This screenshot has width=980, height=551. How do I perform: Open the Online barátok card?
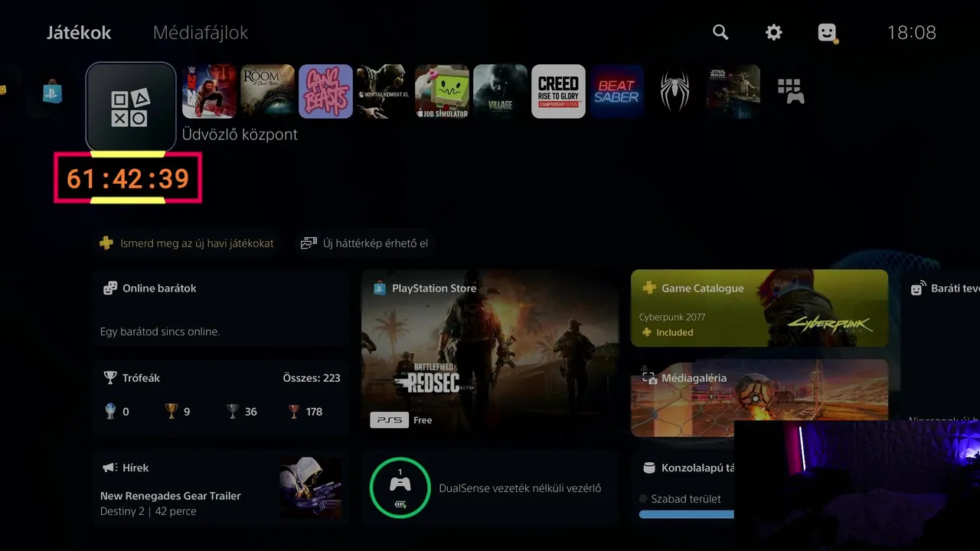220,308
